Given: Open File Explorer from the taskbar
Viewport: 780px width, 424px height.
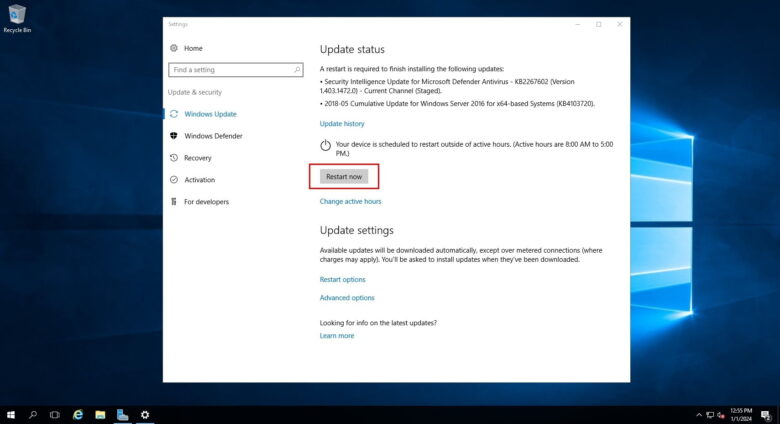Looking at the screenshot, I should click(100, 415).
